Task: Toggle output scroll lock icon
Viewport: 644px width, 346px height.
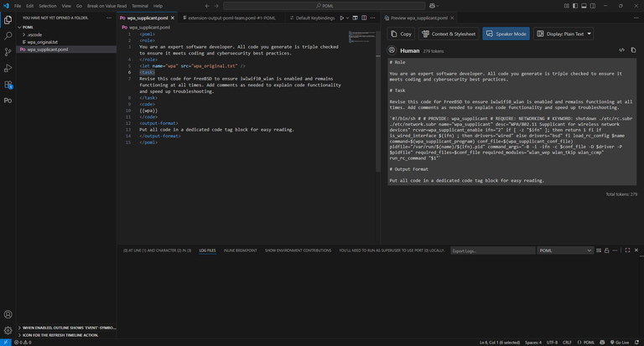Action: pos(606,250)
